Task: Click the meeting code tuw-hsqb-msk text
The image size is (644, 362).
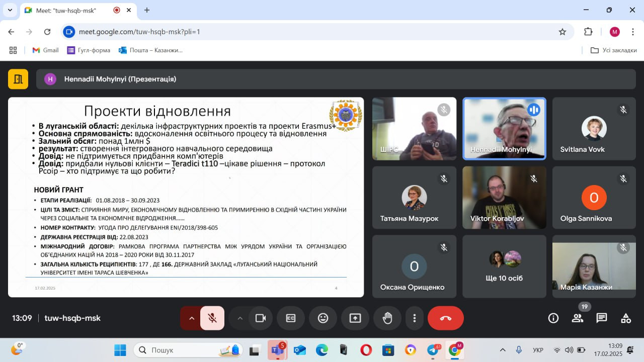Action: 72,318
